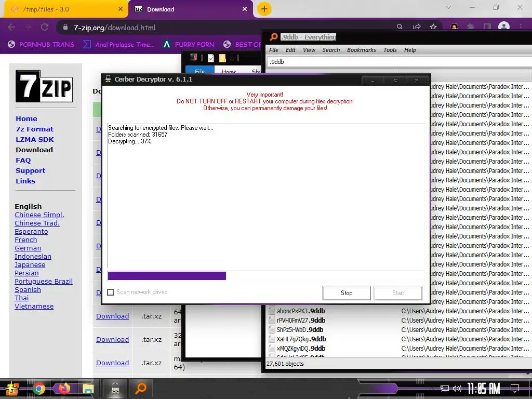Viewport: 532px width, 399px height.
Task: Switch the 7-Zip page language to German
Action: point(28,248)
